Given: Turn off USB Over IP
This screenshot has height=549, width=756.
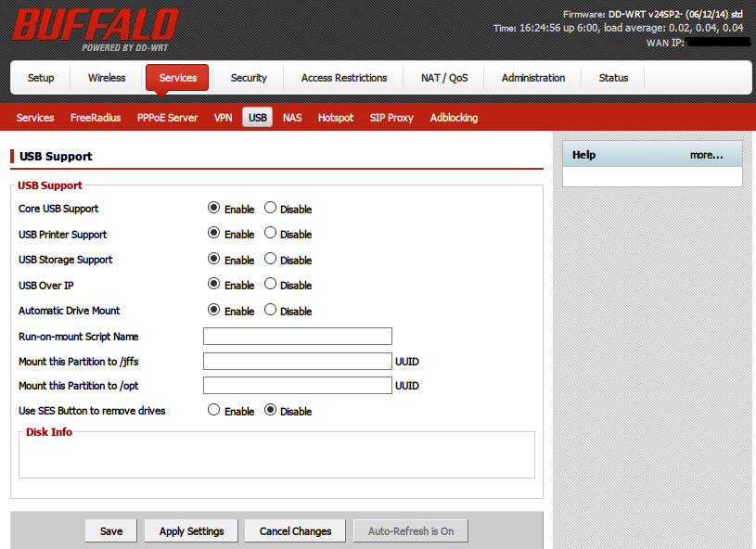Looking at the screenshot, I should pos(271,285).
